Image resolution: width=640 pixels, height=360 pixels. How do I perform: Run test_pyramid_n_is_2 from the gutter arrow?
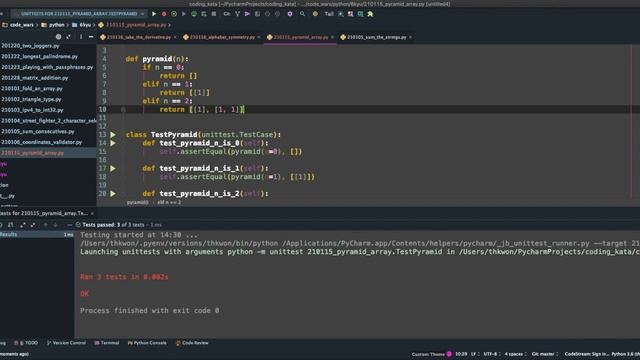113,193
